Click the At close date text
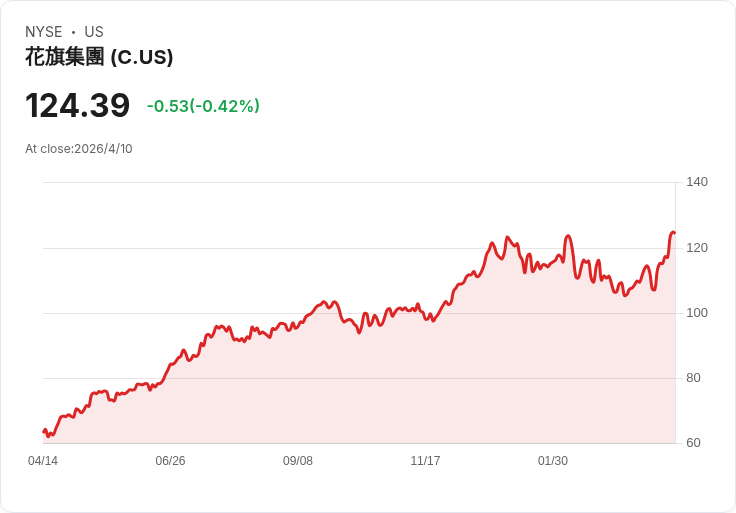The height and width of the screenshot is (513, 736). [79, 149]
